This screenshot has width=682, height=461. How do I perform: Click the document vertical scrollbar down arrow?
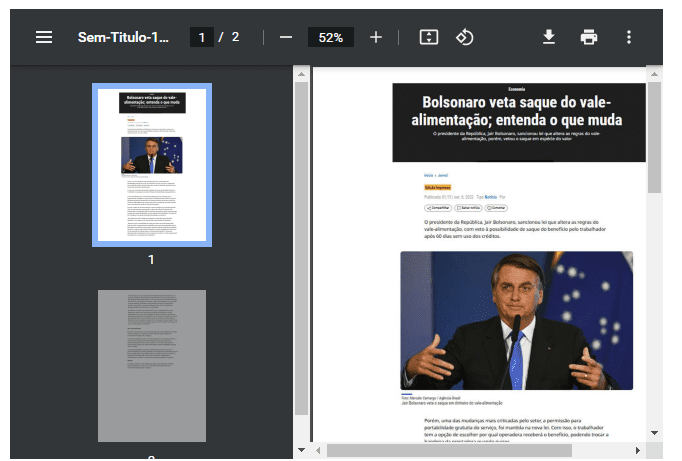(x=654, y=433)
